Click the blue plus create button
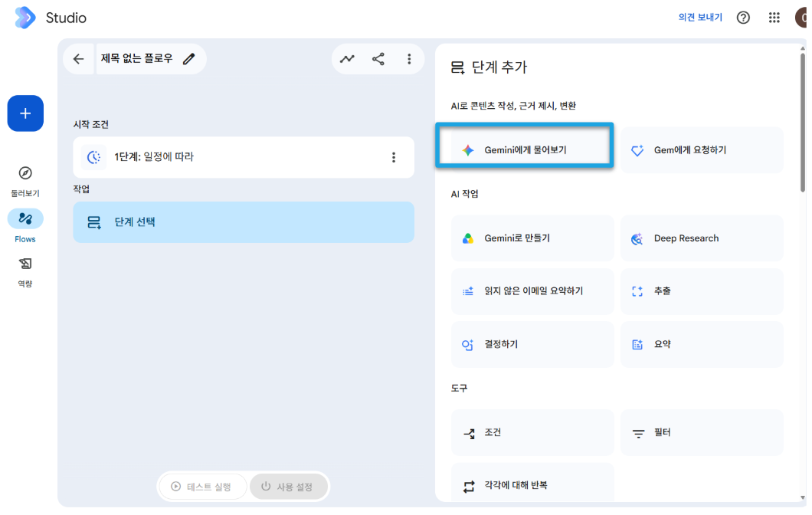812x515 pixels. [25, 113]
